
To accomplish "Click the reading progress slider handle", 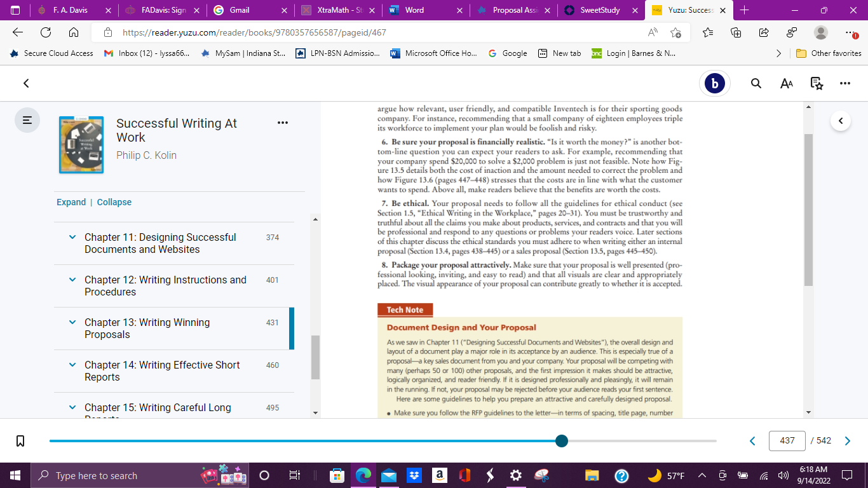I will tap(562, 440).
